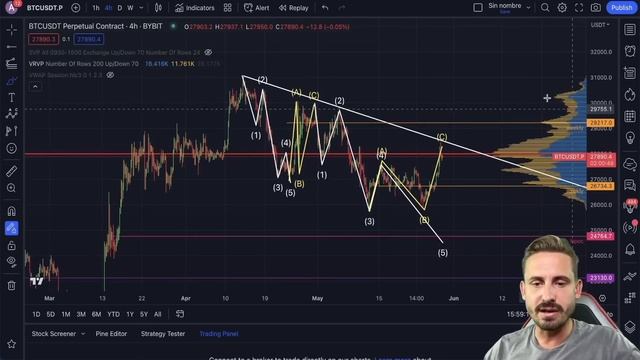
Task: Open the forecasting and measurement tools
Action: 11,131
